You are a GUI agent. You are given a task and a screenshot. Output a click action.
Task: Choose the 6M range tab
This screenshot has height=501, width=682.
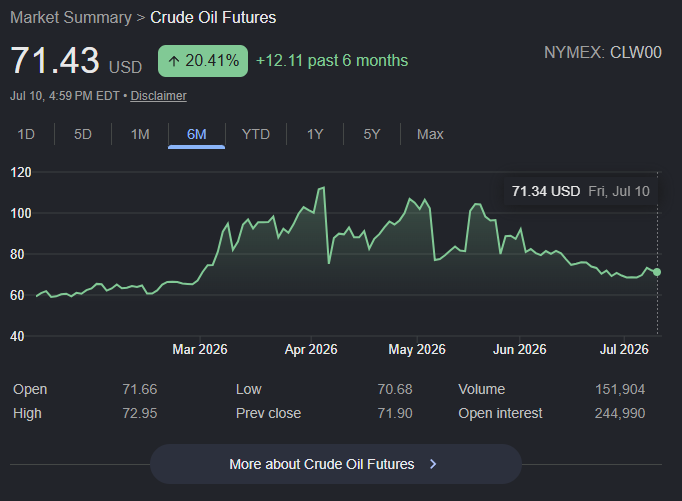point(197,134)
